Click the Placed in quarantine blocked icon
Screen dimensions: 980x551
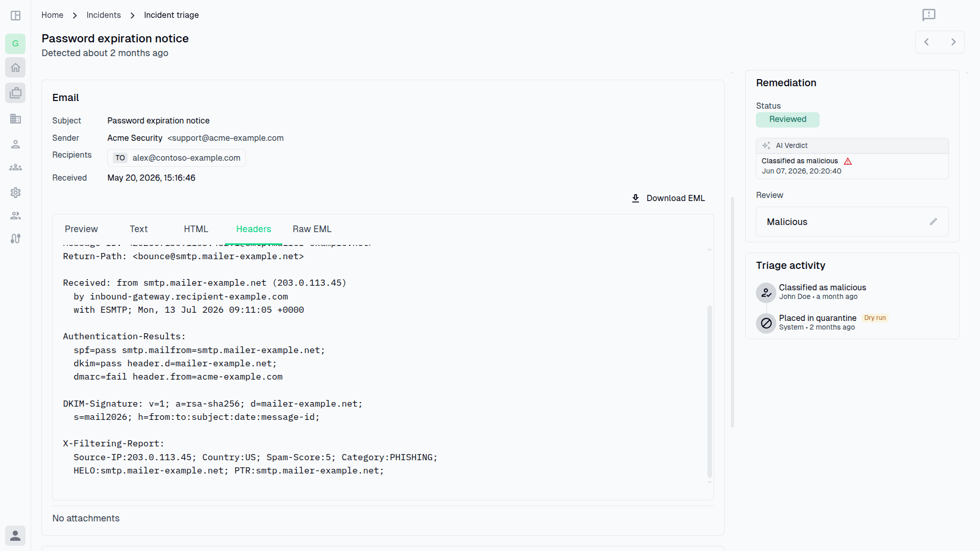(766, 323)
